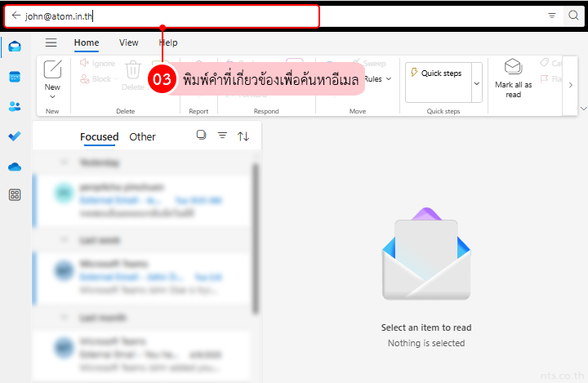Click the sort order arrows icon

tap(243, 136)
